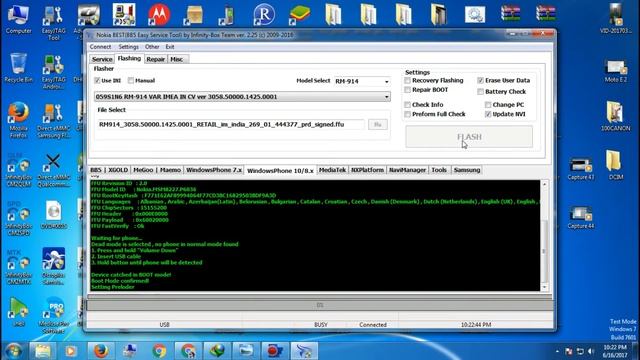Enable the Repair BOOT checkbox
The width and height of the screenshot is (640, 360).
[x=407, y=90]
